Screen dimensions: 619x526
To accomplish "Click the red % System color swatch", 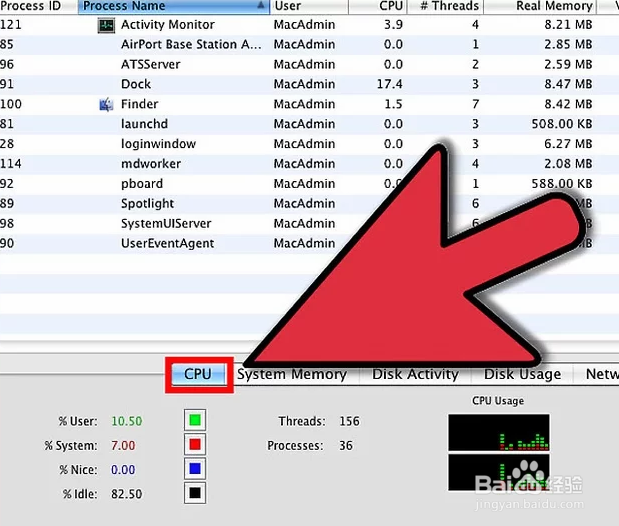I will click(x=195, y=444).
